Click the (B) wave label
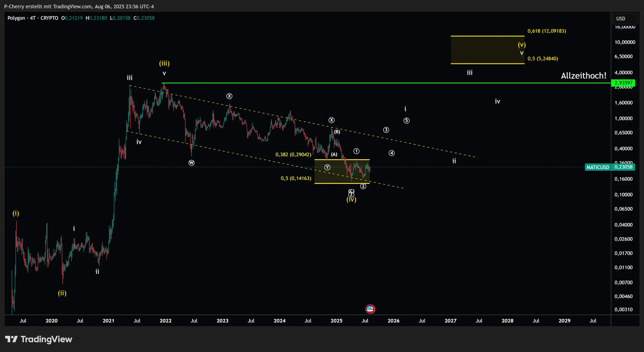The image size is (644, 352). 337,132
